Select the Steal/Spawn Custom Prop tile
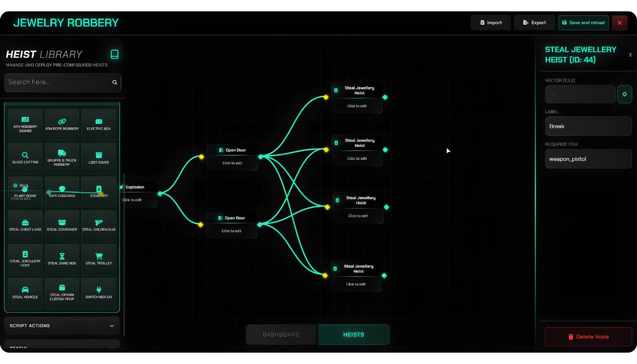 (62, 293)
